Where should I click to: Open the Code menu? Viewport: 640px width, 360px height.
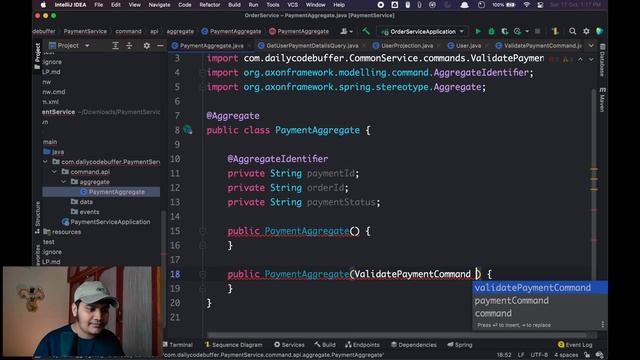pyautogui.click(x=184, y=5)
